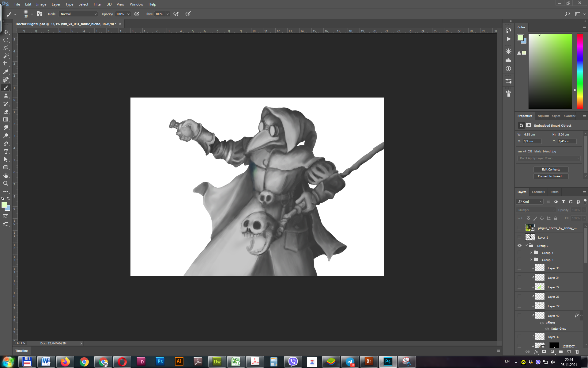
Task: Switch to the Paths tab
Action: point(554,192)
